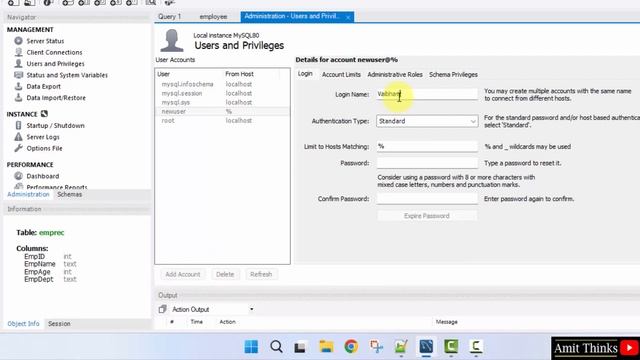Click the Confirm Password field

427,199
